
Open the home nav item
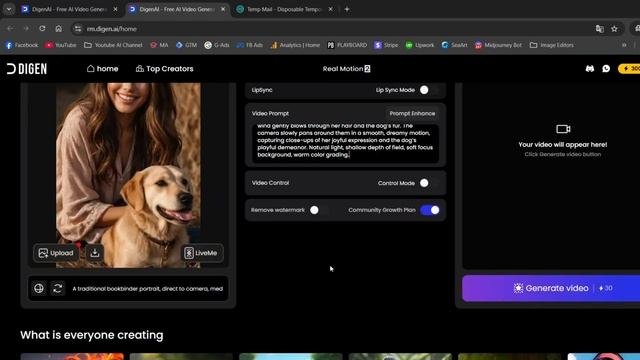[x=102, y=69]
